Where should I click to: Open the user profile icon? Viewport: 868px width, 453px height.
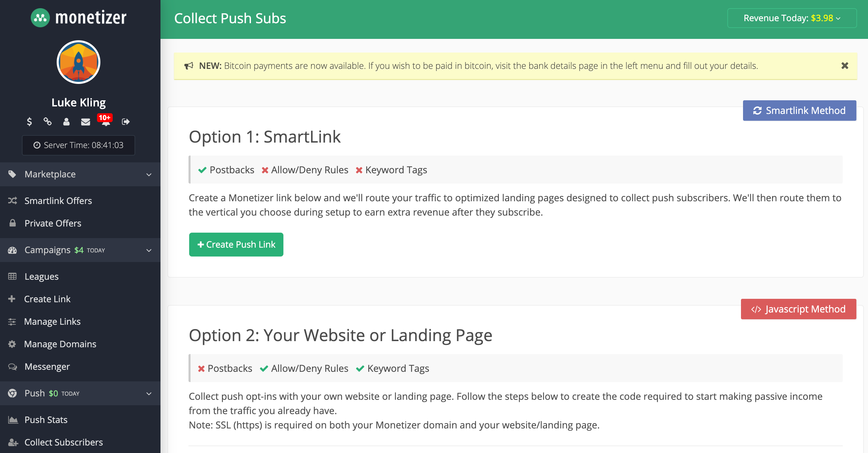click(x=66, y=121)
